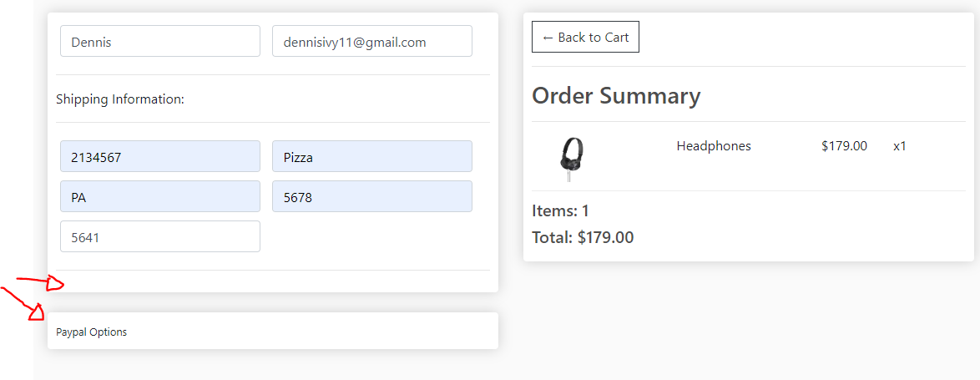This screenshot has width=980, height=380.
Task: Select the field containing 5641
Action: click(160, 236)
